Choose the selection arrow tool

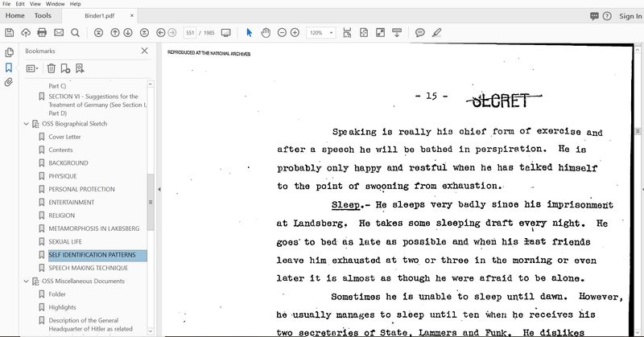pos(249,32)
